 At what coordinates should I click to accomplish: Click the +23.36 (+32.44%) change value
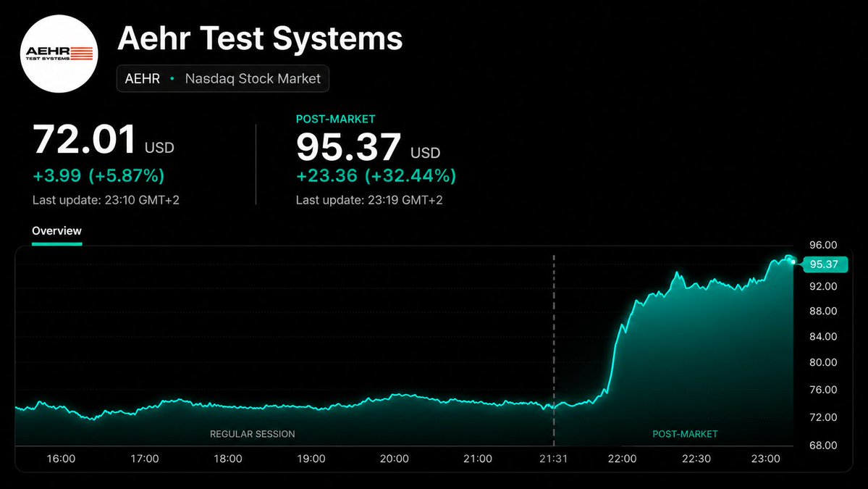click(376, 175)
